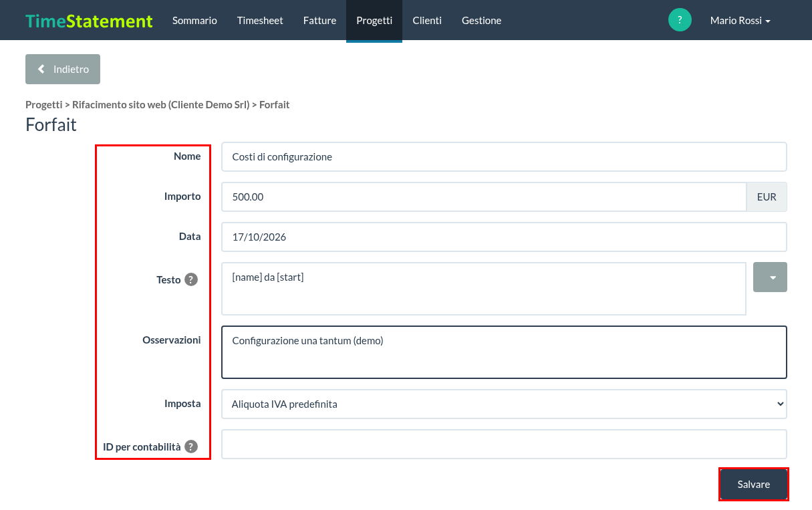Screen dimensions: 812x510
Task: Click the Importo field label
Action: point(182,196)
